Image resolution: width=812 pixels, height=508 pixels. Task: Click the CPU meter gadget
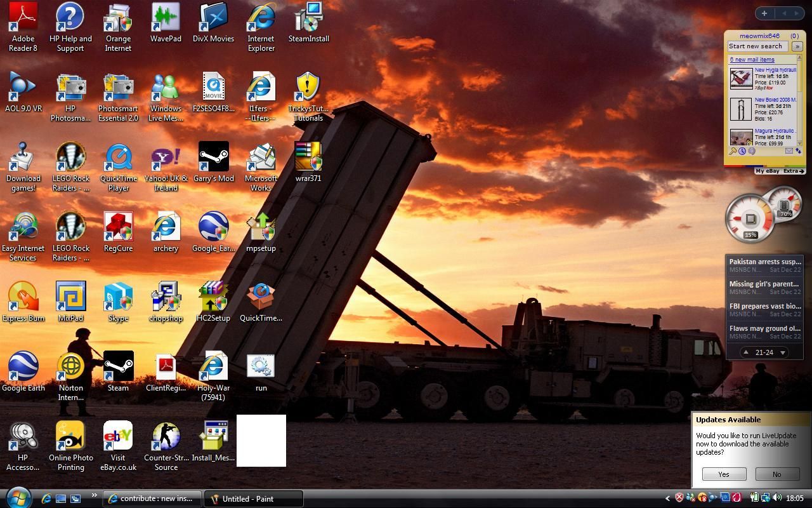(x=750, y=218)
